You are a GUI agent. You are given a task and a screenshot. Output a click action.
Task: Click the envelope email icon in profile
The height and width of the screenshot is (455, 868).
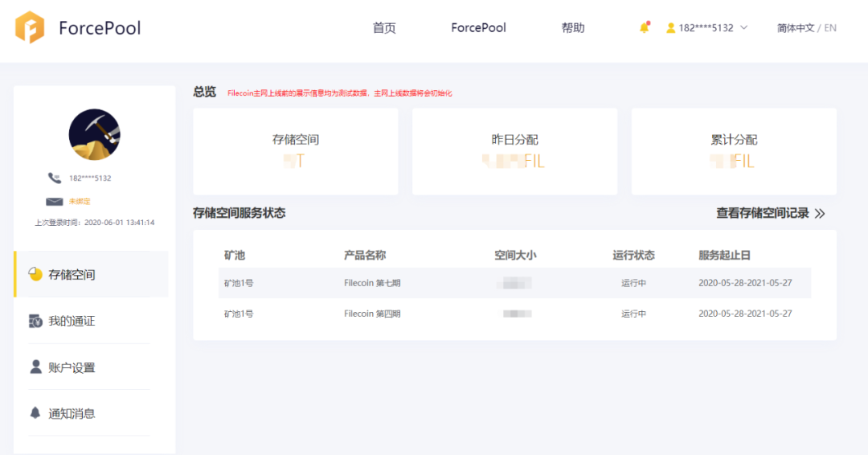55,202
